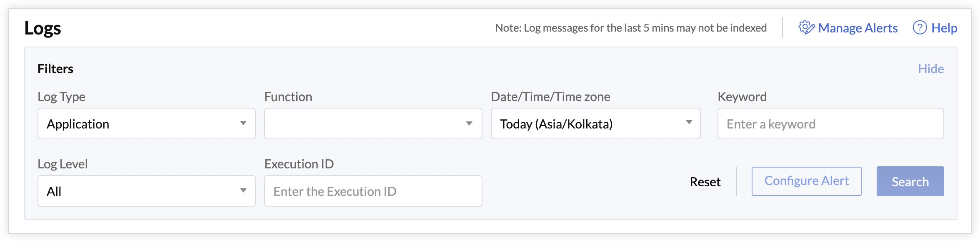980x242 pixels.
Task: Click the Manage Alerts gear icon
Action: tap(806, 28)
